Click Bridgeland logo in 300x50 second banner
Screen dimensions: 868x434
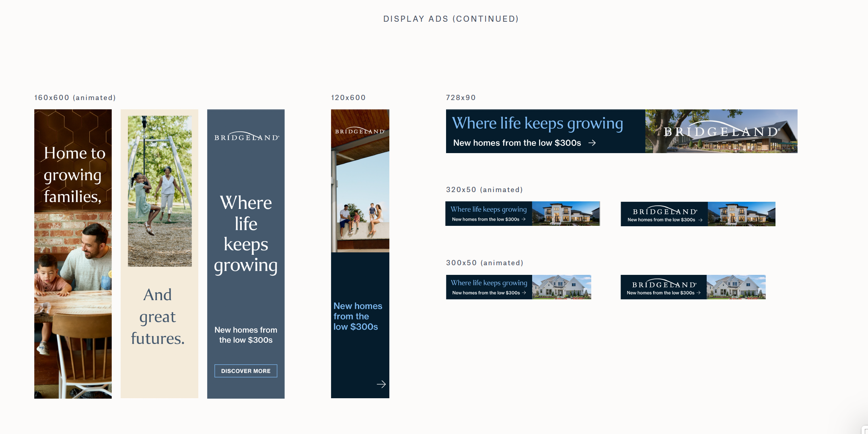[x=664, y=284]
